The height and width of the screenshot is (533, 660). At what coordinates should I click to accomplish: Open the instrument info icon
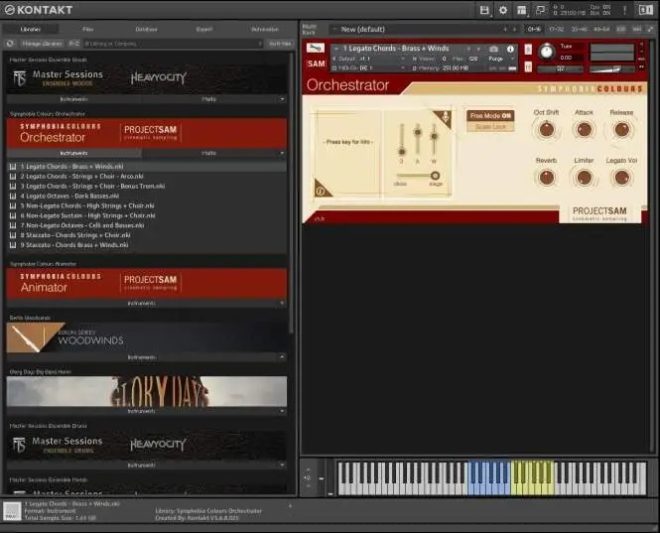pyautogui.click(x=510, y=49)
